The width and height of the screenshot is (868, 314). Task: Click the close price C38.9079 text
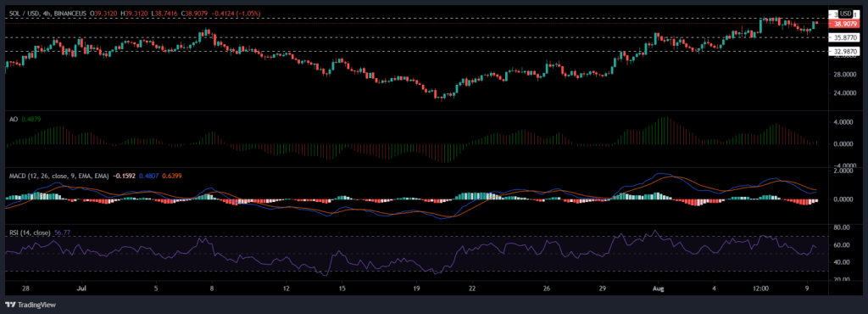[194, 13]
